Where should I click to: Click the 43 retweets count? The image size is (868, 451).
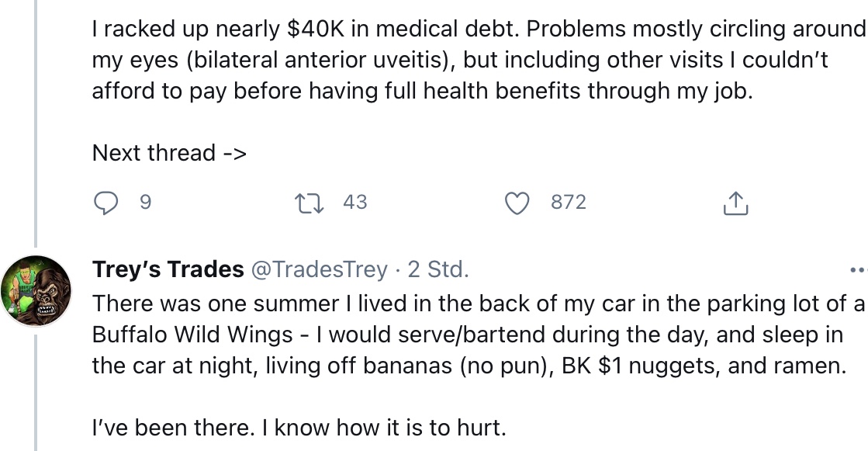pos(354,203)
